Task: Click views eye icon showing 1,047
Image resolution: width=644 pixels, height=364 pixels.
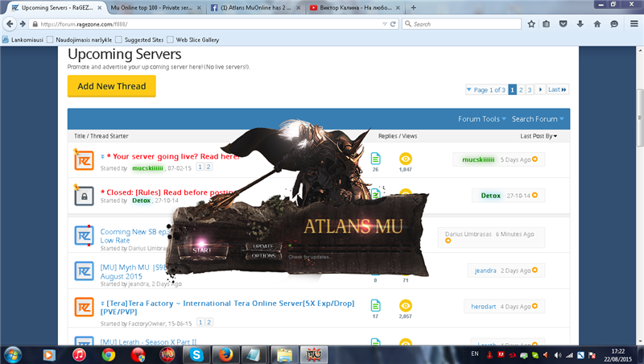Action: tap(406, 159)
